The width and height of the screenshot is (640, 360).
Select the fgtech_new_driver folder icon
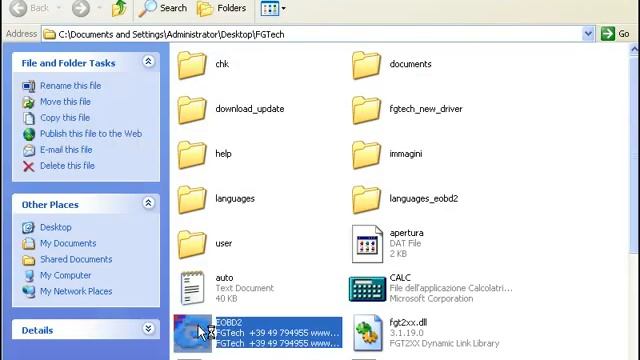pos(366,110)
